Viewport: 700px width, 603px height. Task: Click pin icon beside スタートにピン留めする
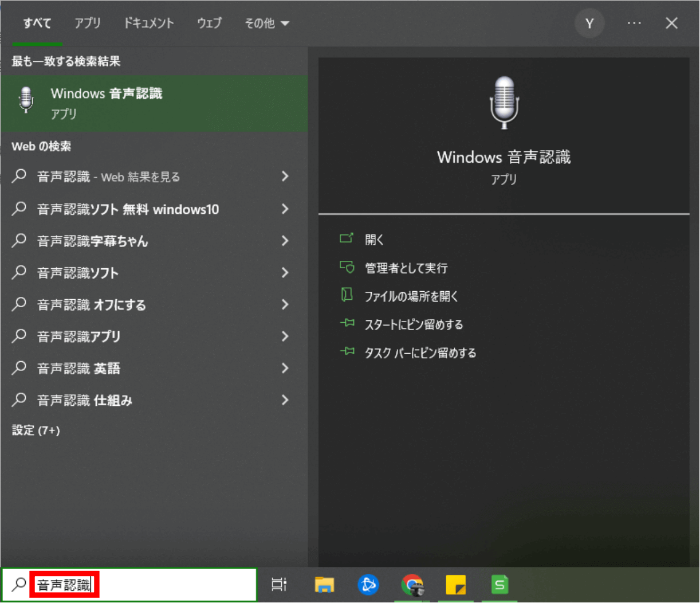[347, 323]
